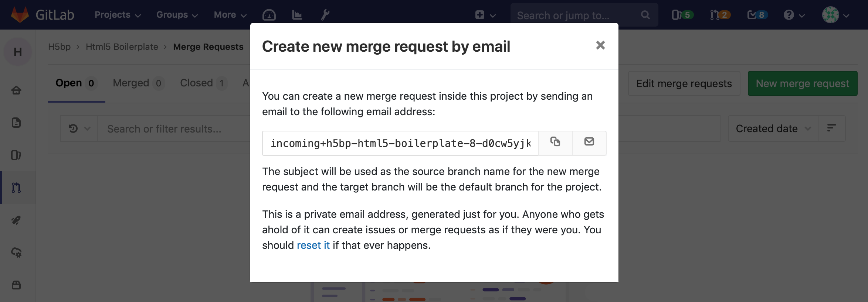
Task: Switch to the Merged tab
Action: (x=138, y=83)
